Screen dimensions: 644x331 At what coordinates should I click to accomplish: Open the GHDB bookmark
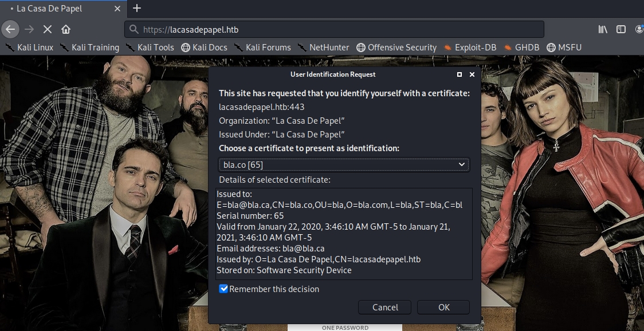pos(521,48)
